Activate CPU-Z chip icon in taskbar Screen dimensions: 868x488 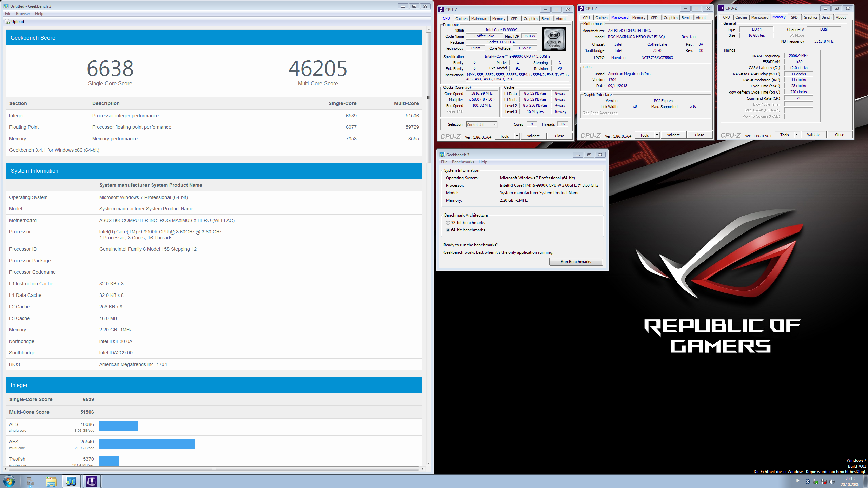click(x=92, y=481)
